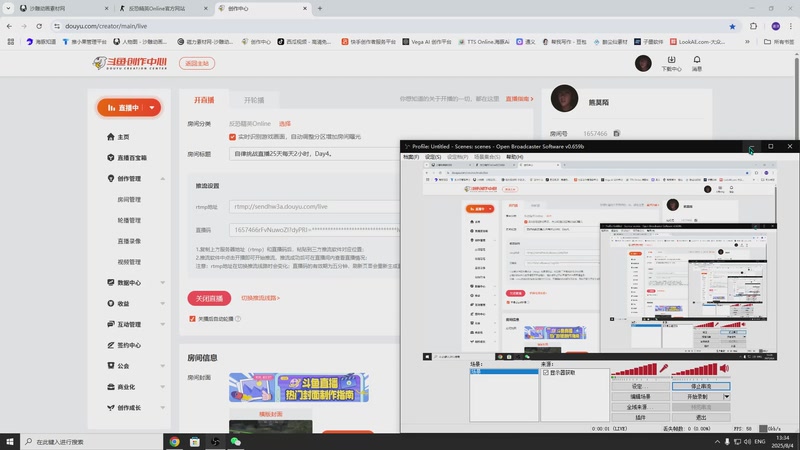800x450 pixels.
Task: Click 房间标题 input field
Action: (315, 154)
